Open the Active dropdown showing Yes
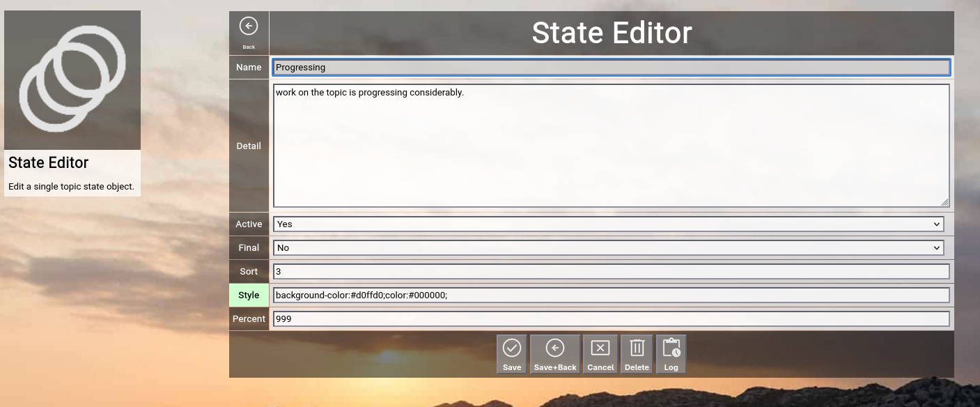The image size is (980, 407). 608,224
